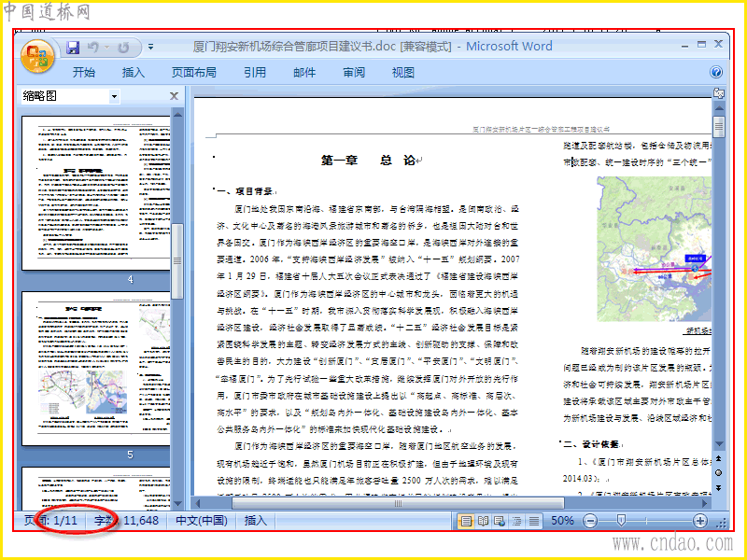Switch to Print Layout view
This screenshot has height=560, width=747.
point(465,521)
